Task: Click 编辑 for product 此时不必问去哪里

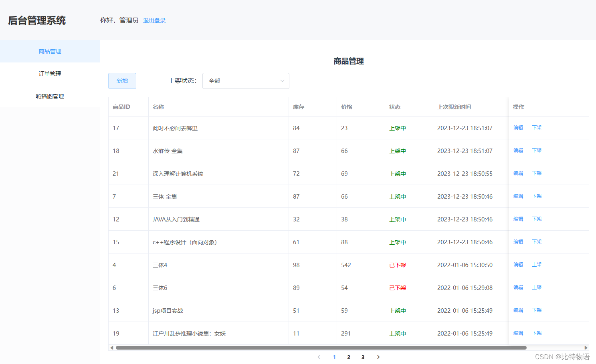Action: (x=518, y=128)
